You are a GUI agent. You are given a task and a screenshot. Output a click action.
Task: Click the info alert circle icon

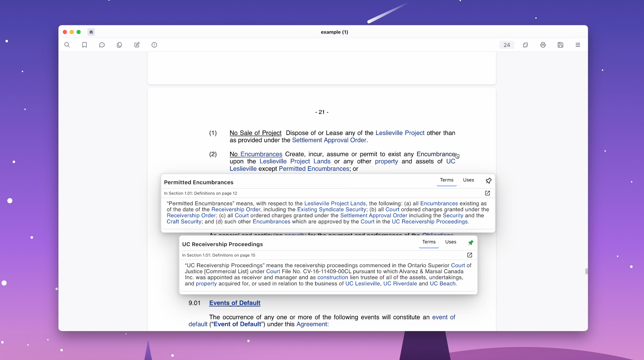coord(154,45)
